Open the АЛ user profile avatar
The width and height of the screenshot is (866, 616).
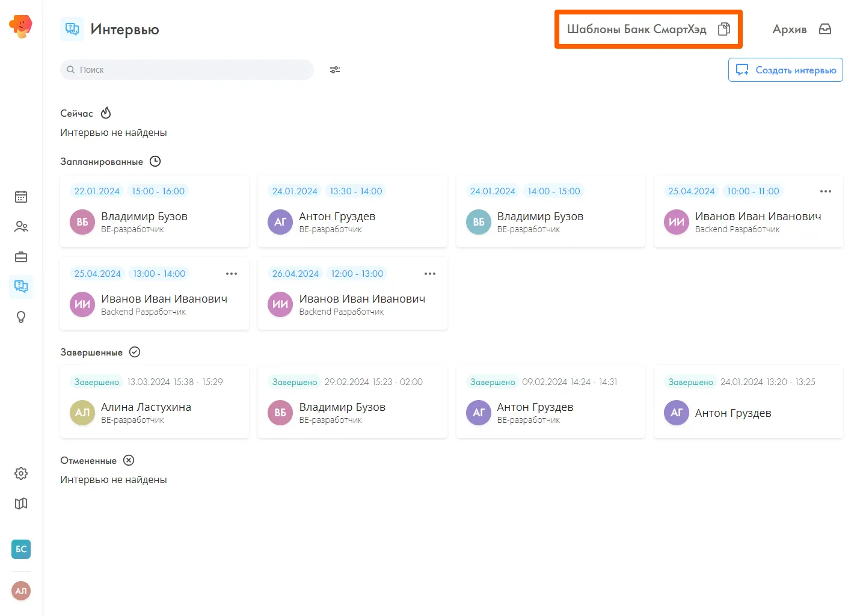(21, 591)
